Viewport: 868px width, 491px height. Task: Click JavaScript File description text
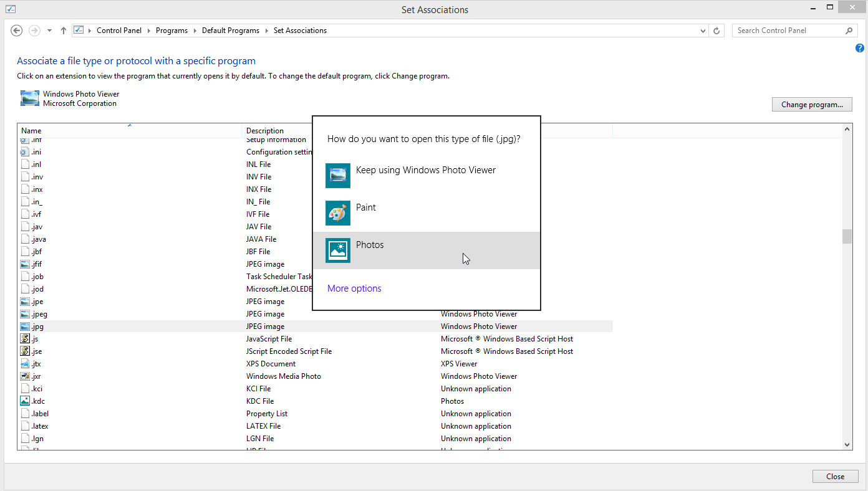click(x=269, y=339)
